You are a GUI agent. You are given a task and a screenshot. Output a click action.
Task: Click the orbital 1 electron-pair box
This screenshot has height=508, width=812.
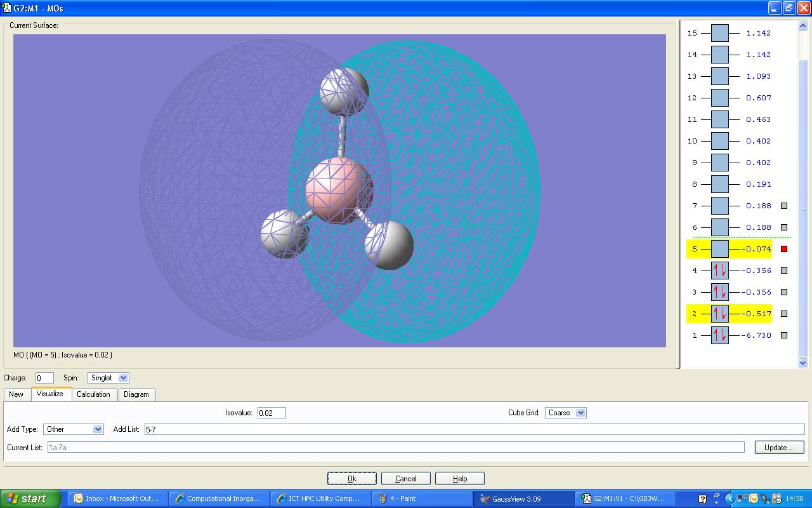719,335
